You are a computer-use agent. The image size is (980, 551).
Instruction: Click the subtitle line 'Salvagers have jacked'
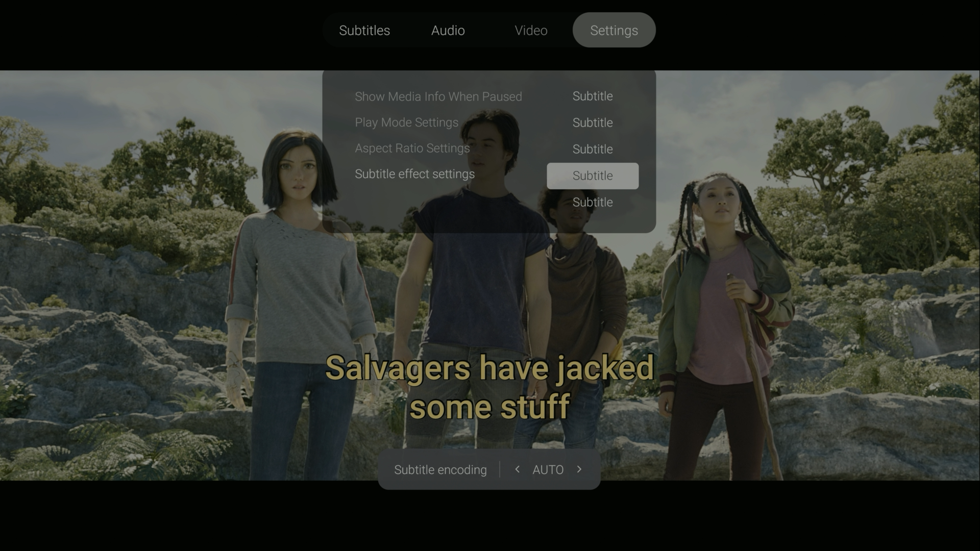[x=489, y=368]
